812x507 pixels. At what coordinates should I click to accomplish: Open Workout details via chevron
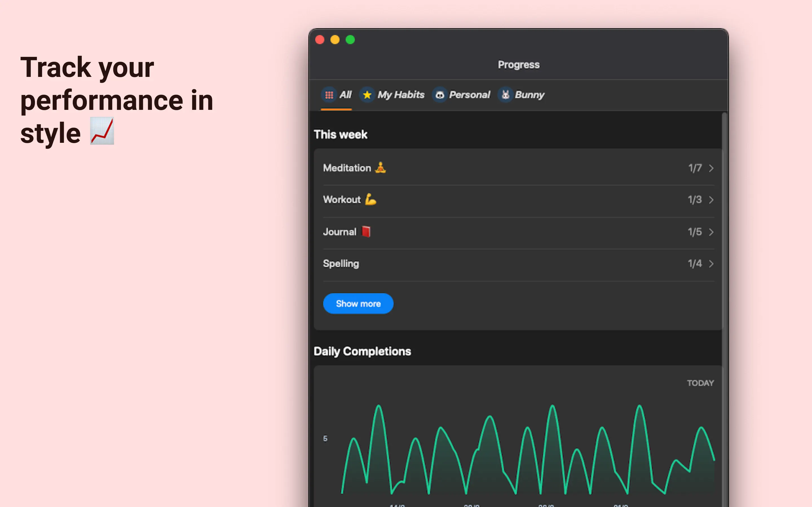[711, 200]
